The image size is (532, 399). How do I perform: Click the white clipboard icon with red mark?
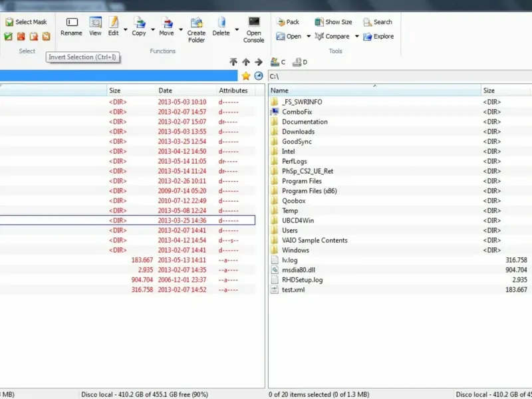tap(34, 37)
